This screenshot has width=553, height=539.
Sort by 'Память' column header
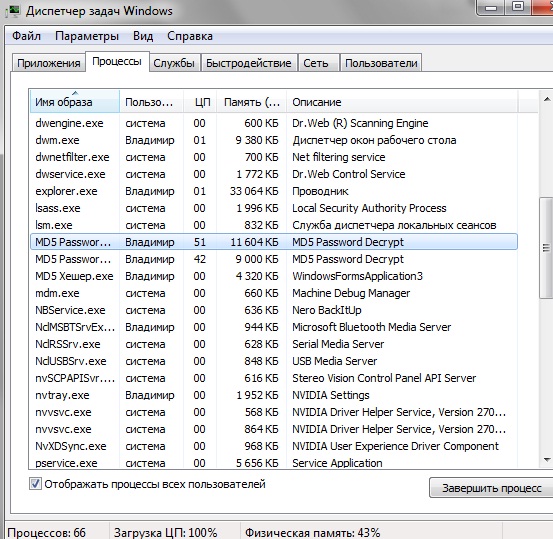coord(251,102)
